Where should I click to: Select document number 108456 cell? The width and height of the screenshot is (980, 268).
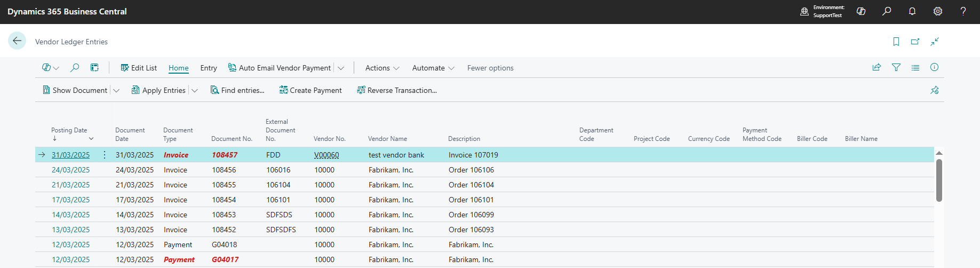pos(224,170)
